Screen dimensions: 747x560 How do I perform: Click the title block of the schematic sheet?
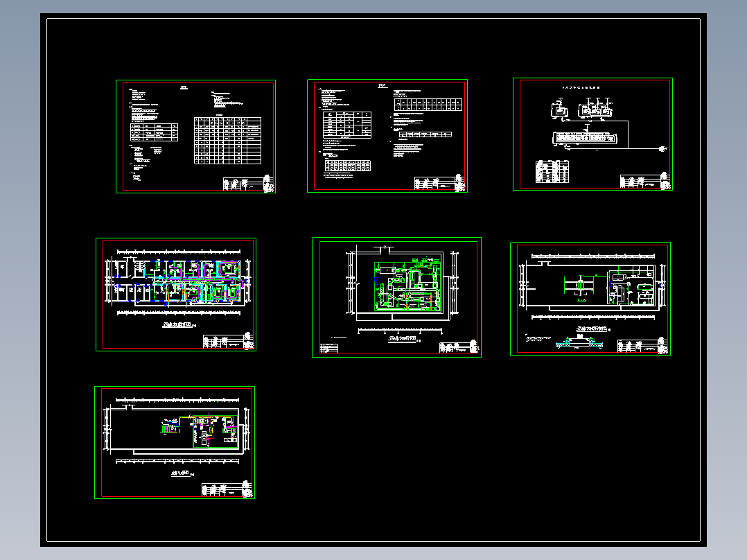click(x=645, y=181)
